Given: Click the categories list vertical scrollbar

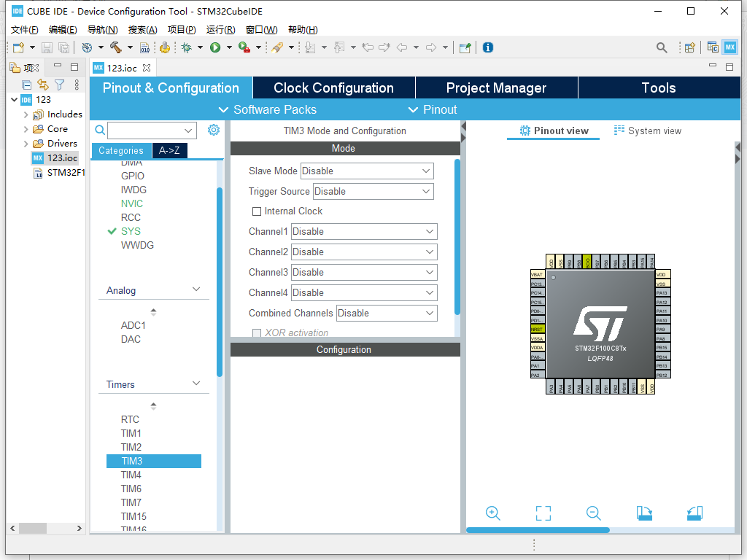Looking at the screenshot, I should tap(220, 282).
